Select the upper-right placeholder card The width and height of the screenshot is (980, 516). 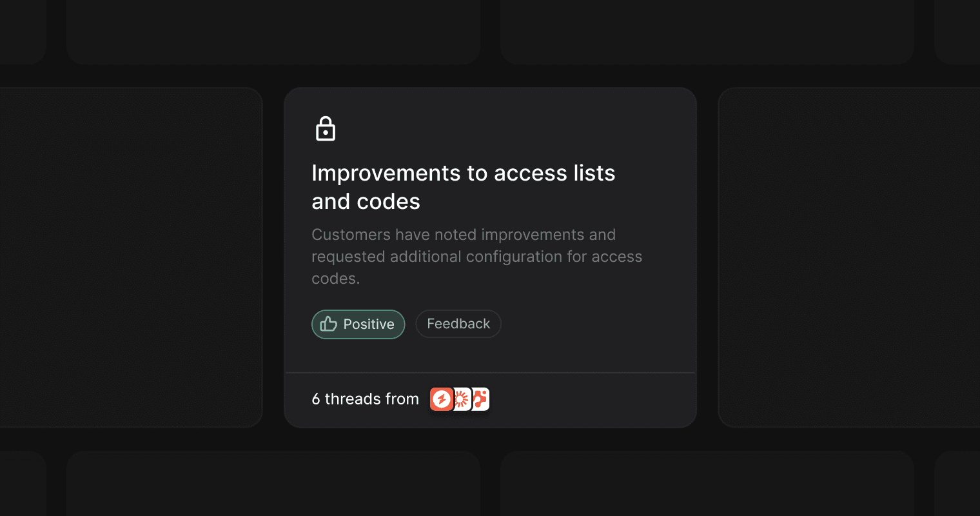pyautogui.click(x=707, y=32)
